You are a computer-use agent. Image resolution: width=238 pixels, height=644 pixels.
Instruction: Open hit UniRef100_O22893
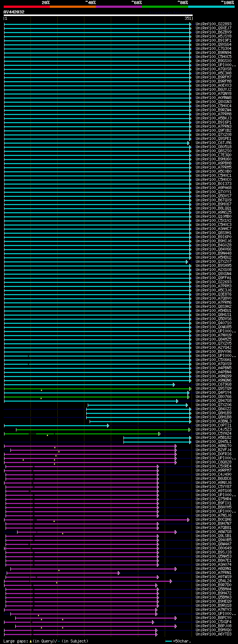(213, 24)
